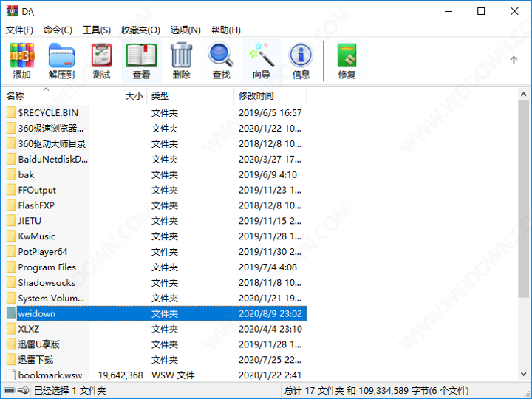The width and height of the screenshot is (532, 399).
Task: Click the drive icon in status bar
Action: 10,391
